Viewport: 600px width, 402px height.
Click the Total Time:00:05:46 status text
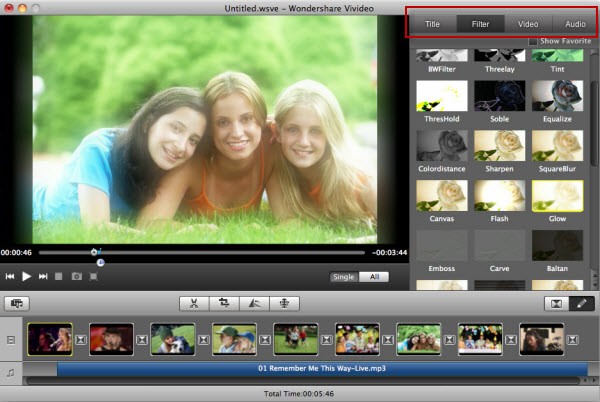(x=299, y=394)
